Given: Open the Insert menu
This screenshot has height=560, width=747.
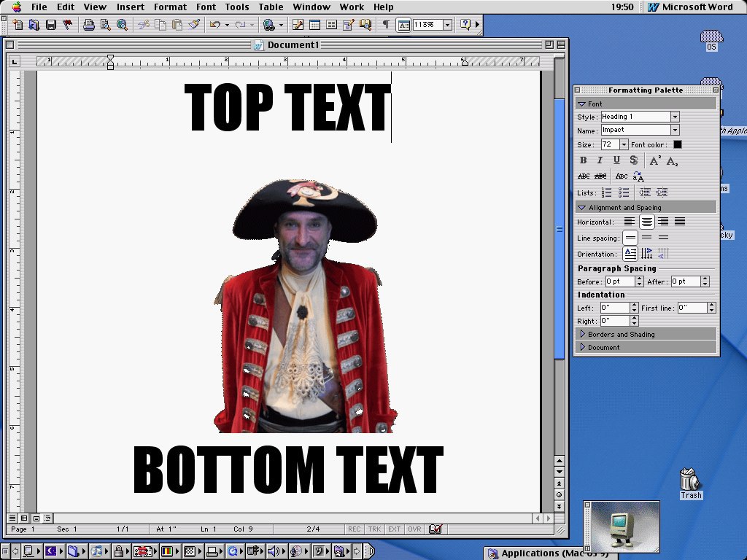Looking at the screenshot, I should pos(131,7).
